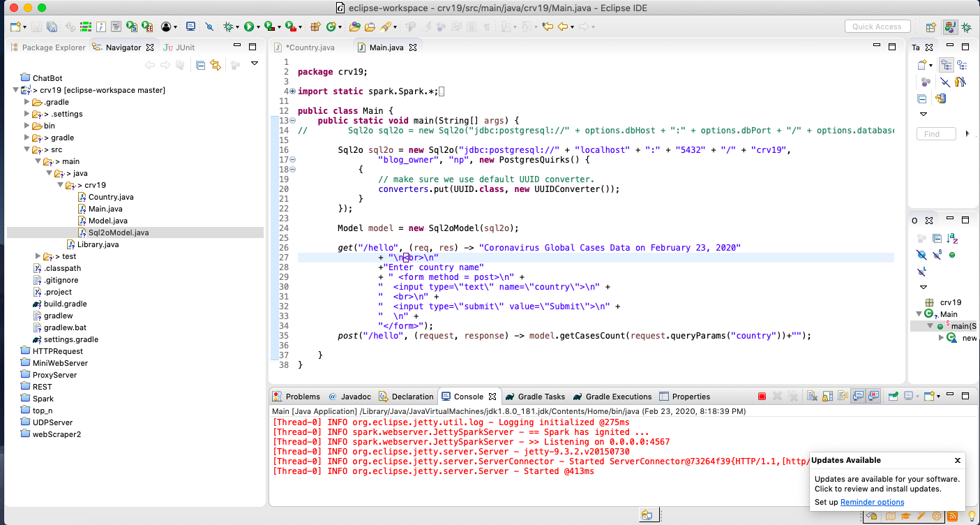
Task: Click the Search flashlight toolbar icon
Action: point(386,27)
